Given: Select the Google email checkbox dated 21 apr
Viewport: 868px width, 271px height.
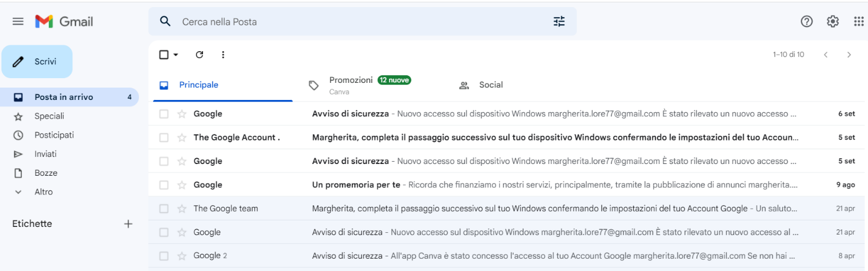Looking at the screenshot, I should [164, 232].
